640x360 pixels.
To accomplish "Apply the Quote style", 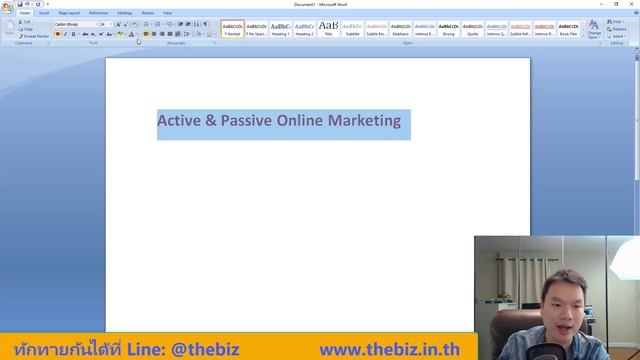I will (473, 29).
